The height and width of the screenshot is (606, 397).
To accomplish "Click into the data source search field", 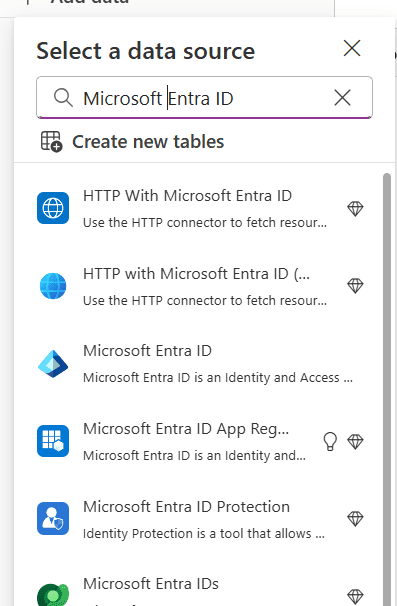I will 204,97.
